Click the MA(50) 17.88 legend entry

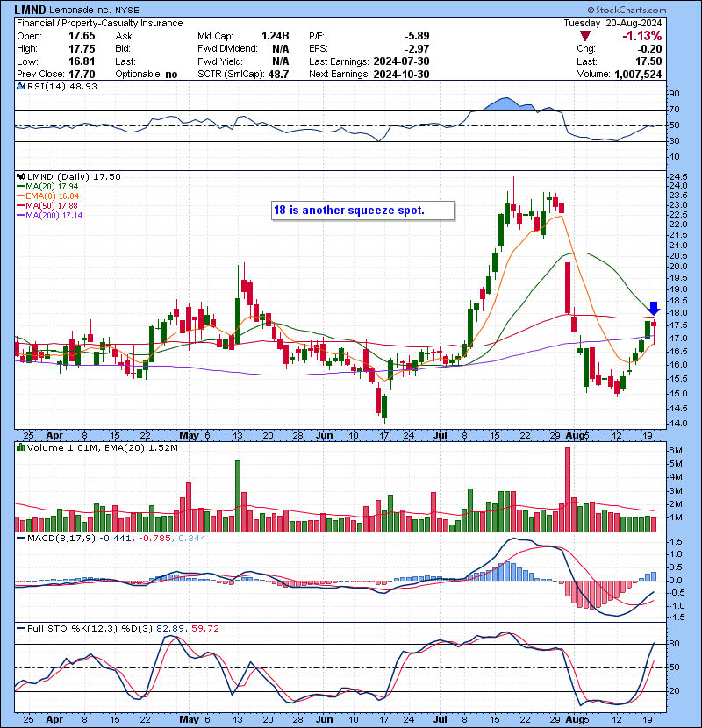pyautogui.click(x=47, y=205)
